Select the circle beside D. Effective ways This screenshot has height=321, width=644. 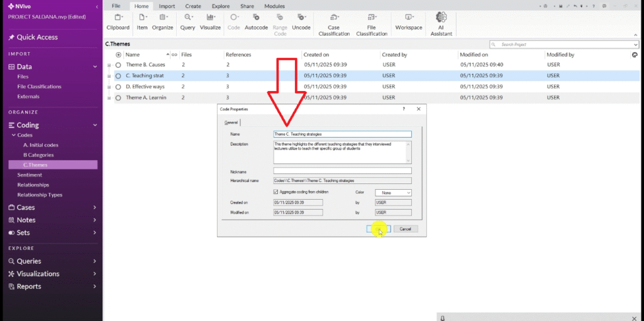(118, 87)
